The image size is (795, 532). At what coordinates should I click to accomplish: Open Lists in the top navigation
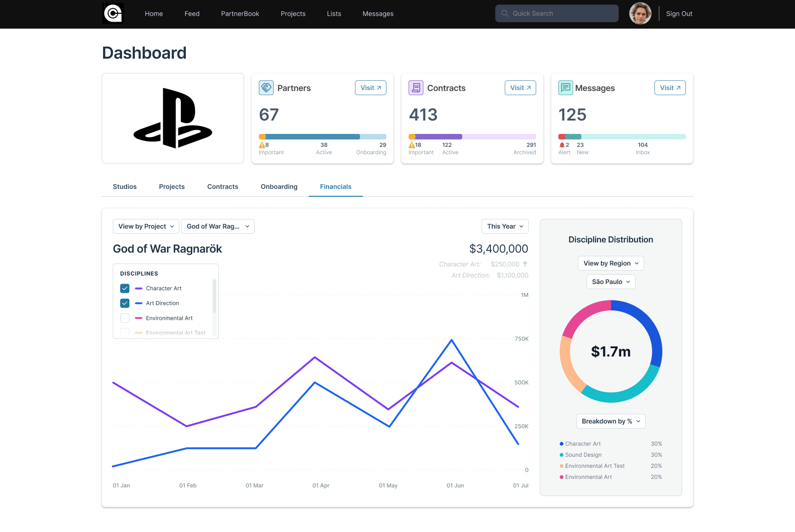[334, 13]
